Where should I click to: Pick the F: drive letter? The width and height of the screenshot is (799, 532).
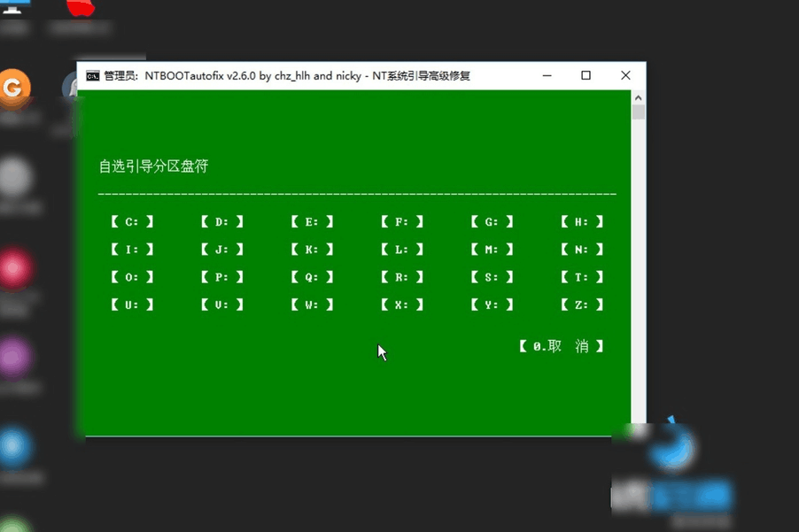click(x=402, y=222)
